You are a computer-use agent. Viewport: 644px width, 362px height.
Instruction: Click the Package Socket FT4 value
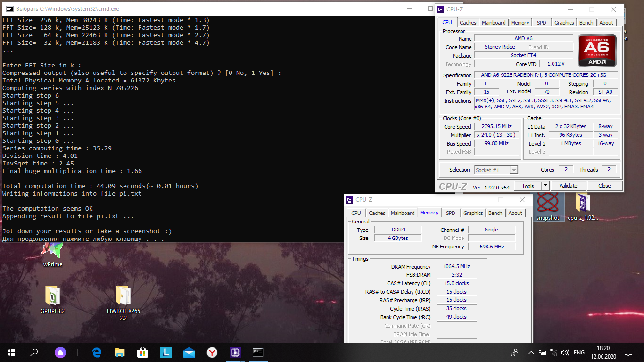(x=523, y=55)
